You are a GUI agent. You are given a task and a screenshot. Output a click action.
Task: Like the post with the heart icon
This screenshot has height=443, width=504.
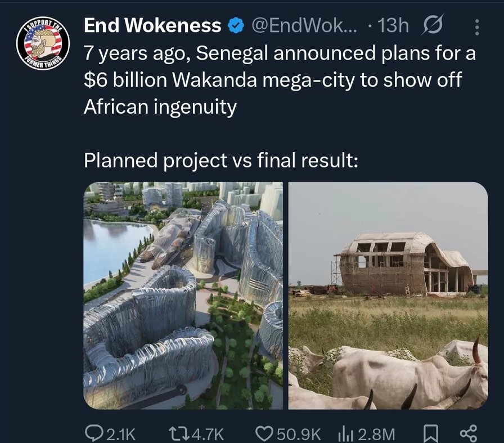coord(264,433)
